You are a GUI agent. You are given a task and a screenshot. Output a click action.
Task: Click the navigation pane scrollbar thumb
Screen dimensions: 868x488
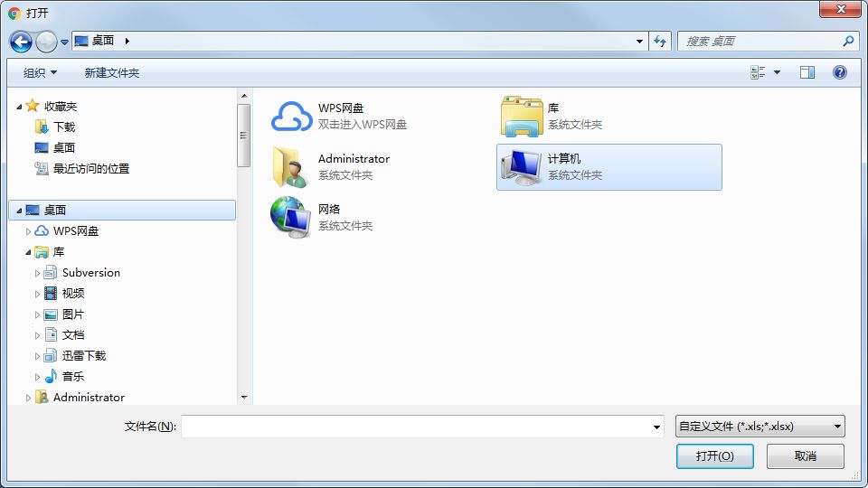point(244,135)
